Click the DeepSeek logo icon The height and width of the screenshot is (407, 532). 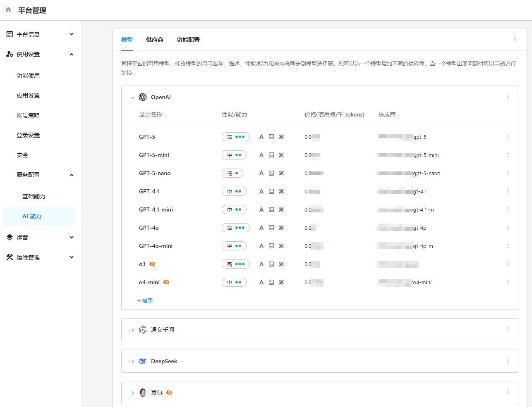143,361
